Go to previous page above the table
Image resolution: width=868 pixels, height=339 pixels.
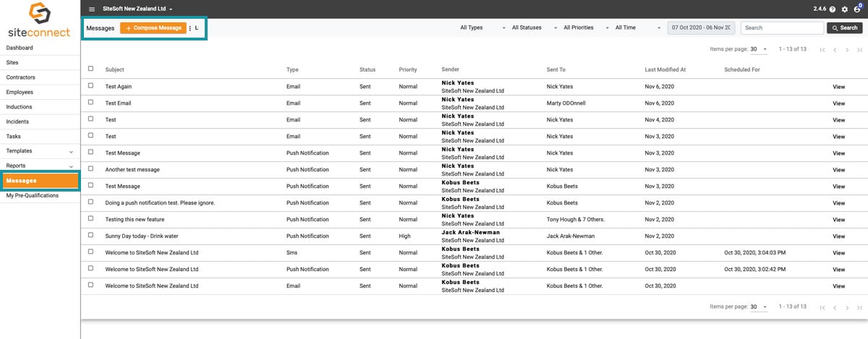click(835, 49)
